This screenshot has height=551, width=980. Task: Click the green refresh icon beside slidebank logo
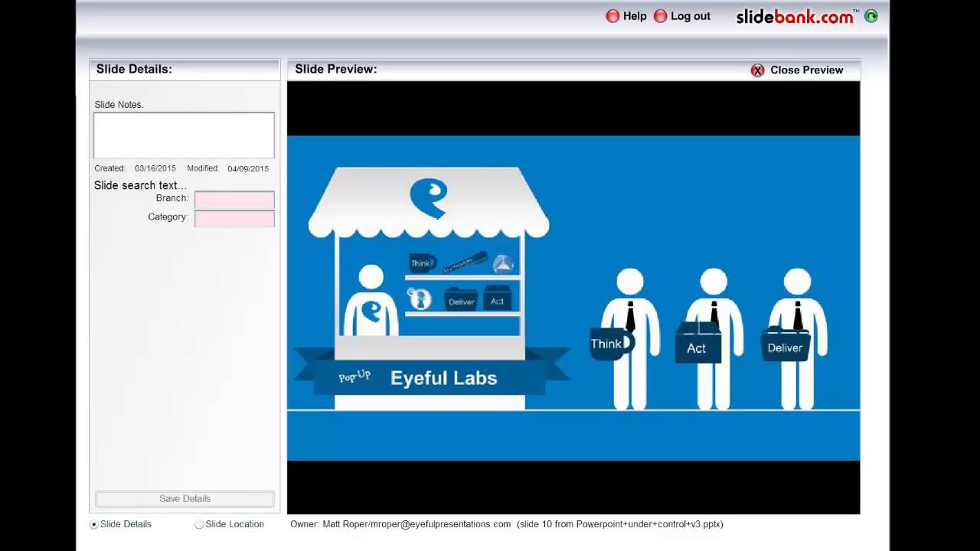pyautogui.click(x=871, y=16)
